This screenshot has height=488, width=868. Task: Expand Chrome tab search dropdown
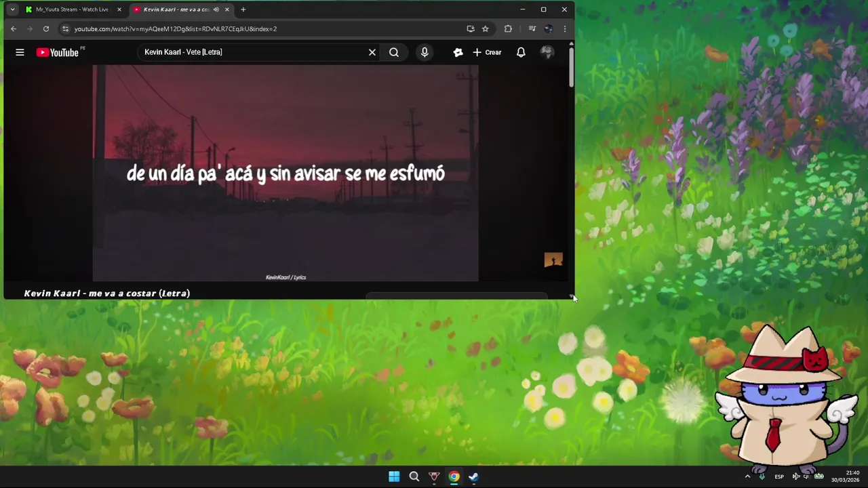coord(12,9)
